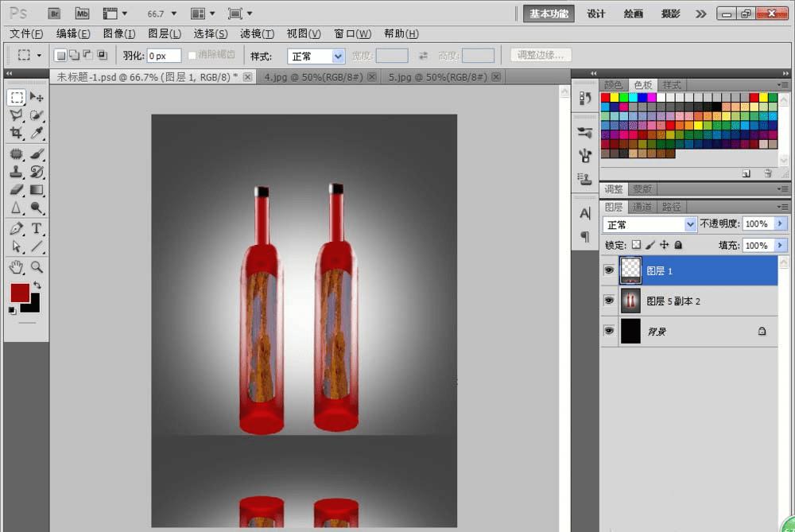Click the dark red foreground color swatch
The height and width of the screenshot is (532, 795).
coord(20,292)
